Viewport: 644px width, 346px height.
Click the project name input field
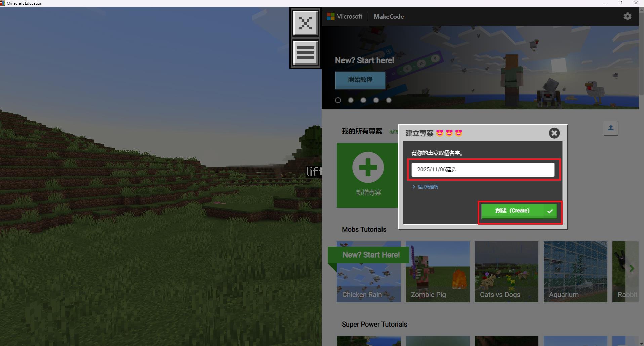coord(483,170)
